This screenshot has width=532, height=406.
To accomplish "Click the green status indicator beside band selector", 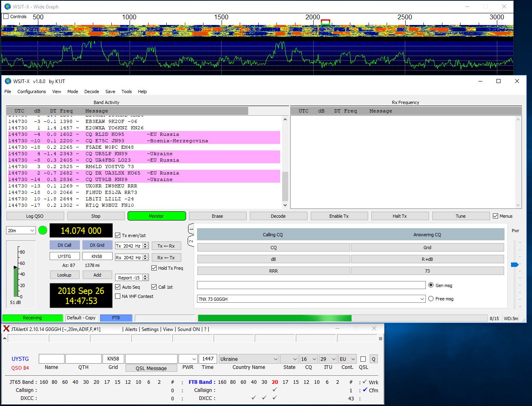I will (43, 231).
